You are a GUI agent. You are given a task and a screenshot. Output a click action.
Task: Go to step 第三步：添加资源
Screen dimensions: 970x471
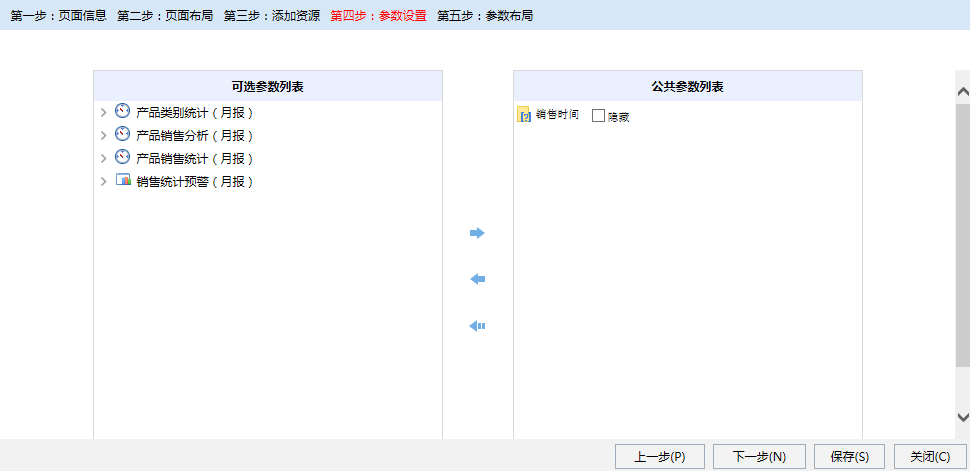[x=272, y=16]
